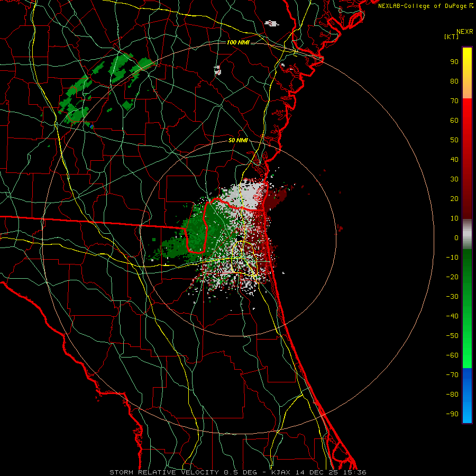Click the 30 value on velocity scale
This screenshot has height=476, width=476.
[x=454, y=179]
